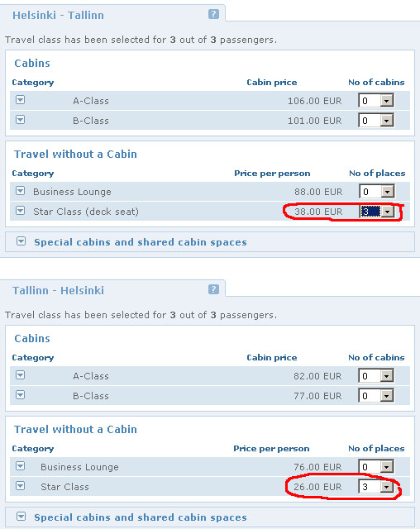Open places dropdown for 88.00 EUR Business Lounge
This screenshot has width=420, height=529.
(x=376, y=192)
